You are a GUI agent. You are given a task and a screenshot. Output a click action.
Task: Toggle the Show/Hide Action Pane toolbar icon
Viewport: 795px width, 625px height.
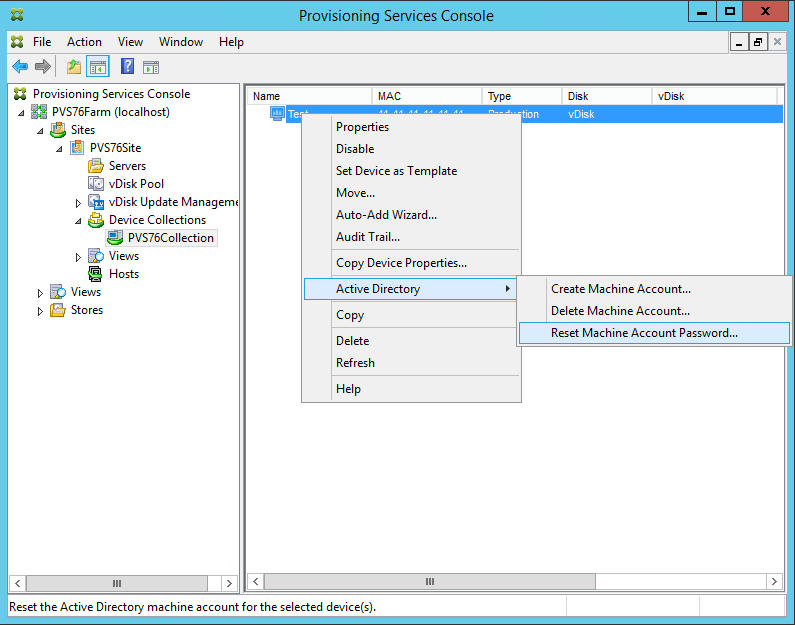tap(151, 67)
